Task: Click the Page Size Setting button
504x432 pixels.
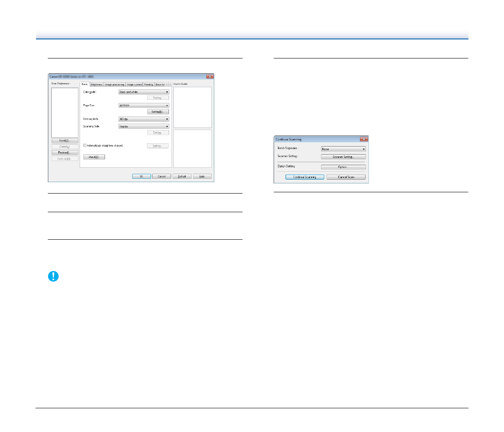Action: point(158,112)
